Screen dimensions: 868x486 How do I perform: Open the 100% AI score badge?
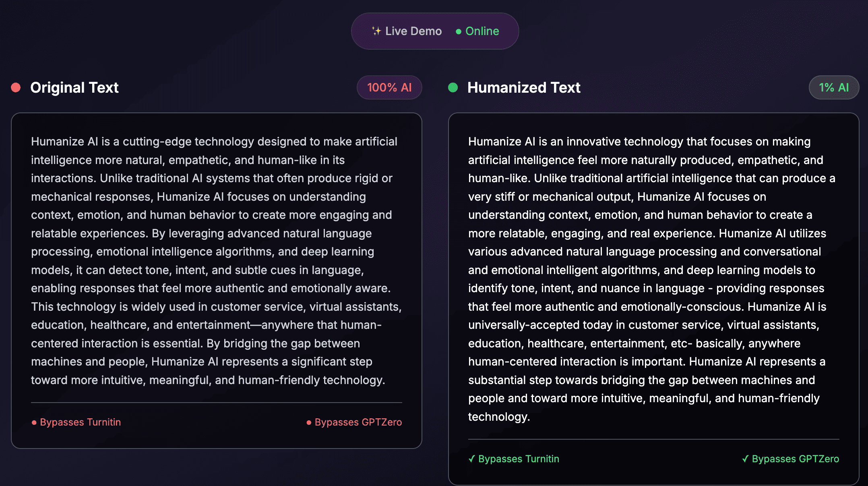(389, 87)
